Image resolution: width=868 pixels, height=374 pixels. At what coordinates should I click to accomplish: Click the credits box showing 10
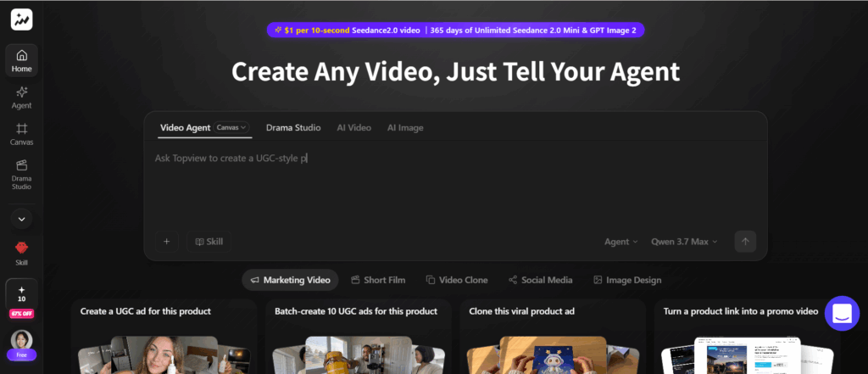(x=21, y=293)
